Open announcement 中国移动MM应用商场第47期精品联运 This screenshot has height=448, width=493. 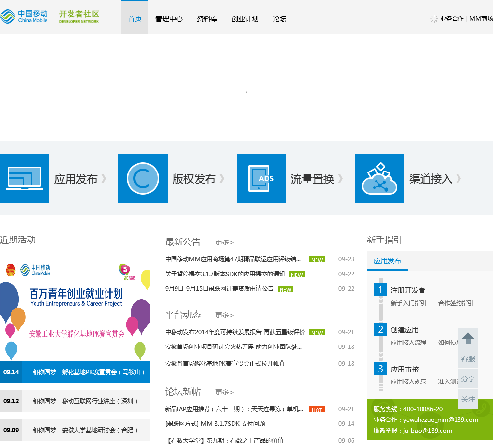(233, 259)
